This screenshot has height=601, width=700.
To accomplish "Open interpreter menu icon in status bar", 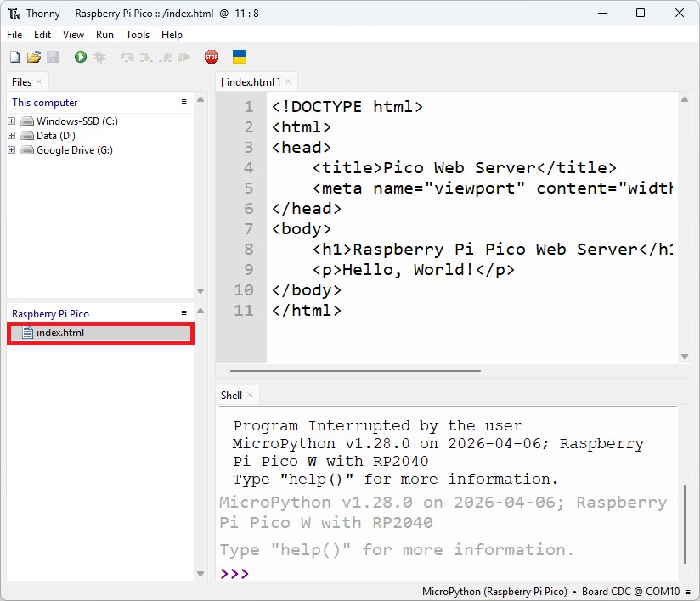I will point(688,592).
